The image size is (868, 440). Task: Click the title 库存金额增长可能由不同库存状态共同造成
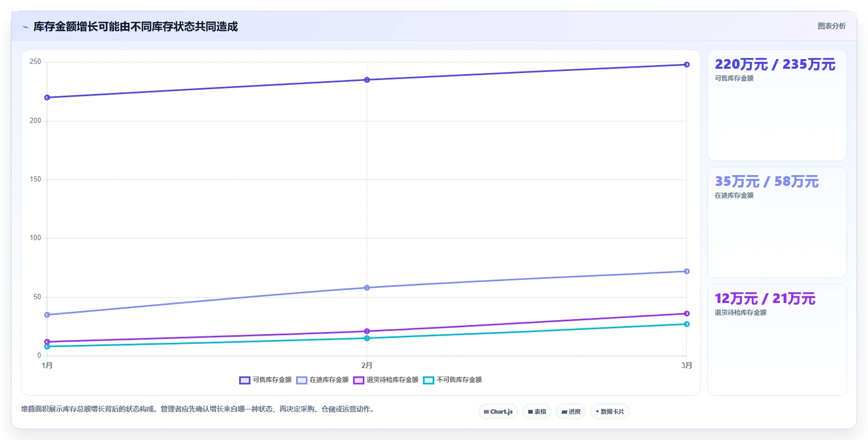tap(135, 26)
